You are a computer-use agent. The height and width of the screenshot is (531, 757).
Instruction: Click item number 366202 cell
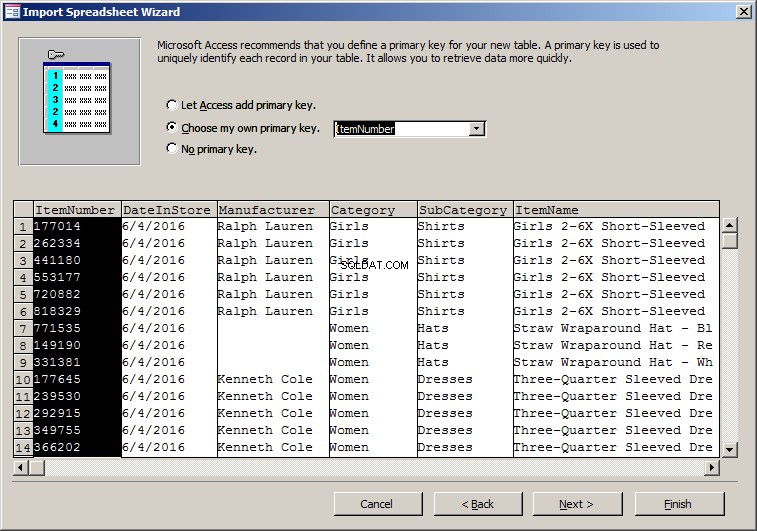pyautogui.click(x=77, y=447)
